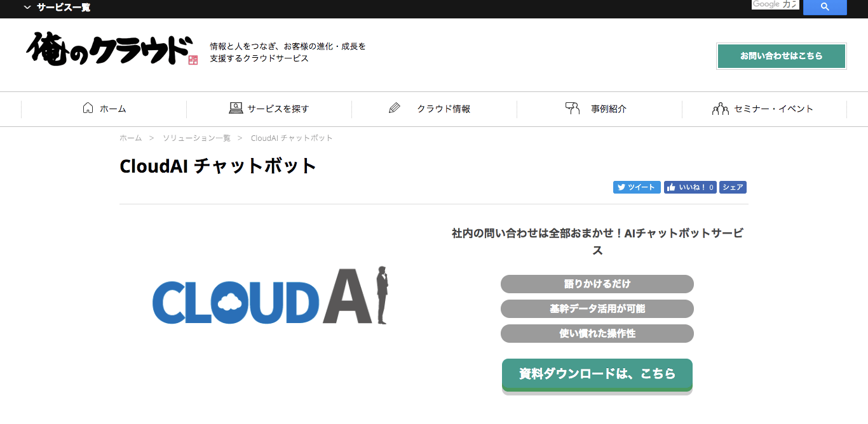Screen dimensions: 868x424
Task: Click the house icon beside ホーム
Action: coord(88,108)
